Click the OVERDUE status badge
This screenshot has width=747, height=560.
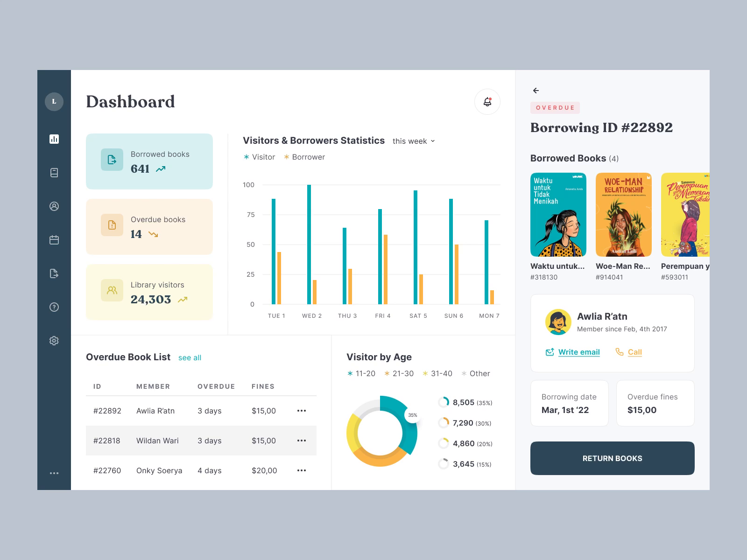pos(555,108)
